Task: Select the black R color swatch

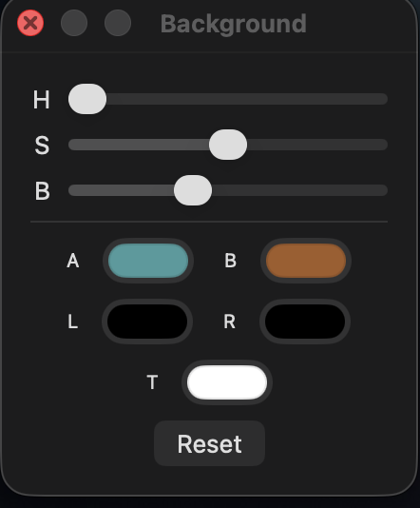Action: point(305,322)
